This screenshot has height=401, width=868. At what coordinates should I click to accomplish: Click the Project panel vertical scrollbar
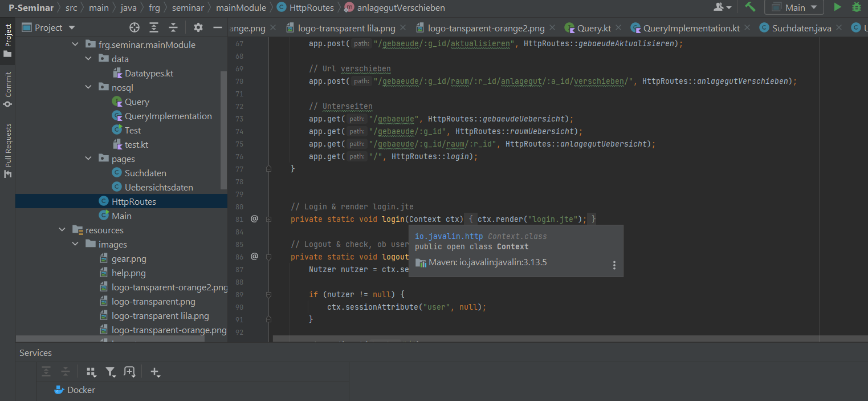pyautogui.click(x=224, y=130)
